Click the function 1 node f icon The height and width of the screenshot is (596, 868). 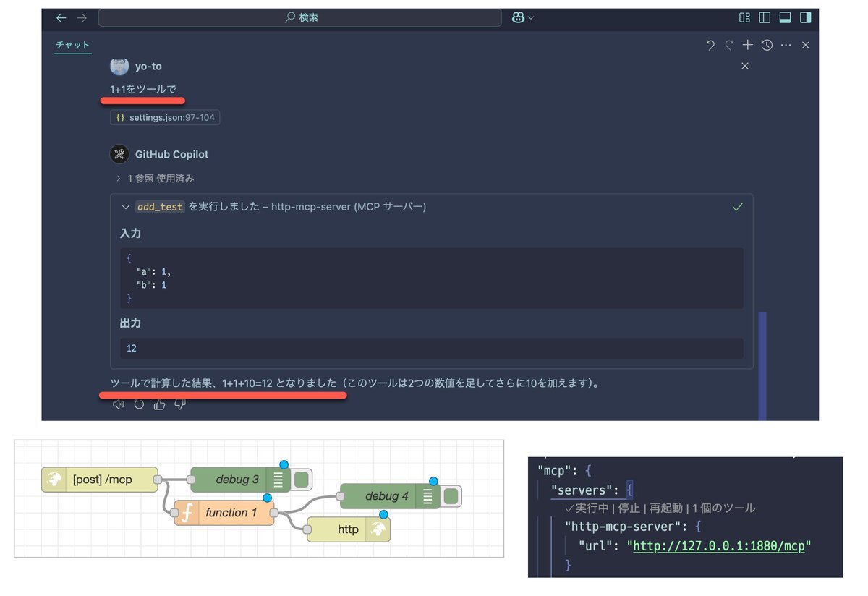click(x=187, y=513)
